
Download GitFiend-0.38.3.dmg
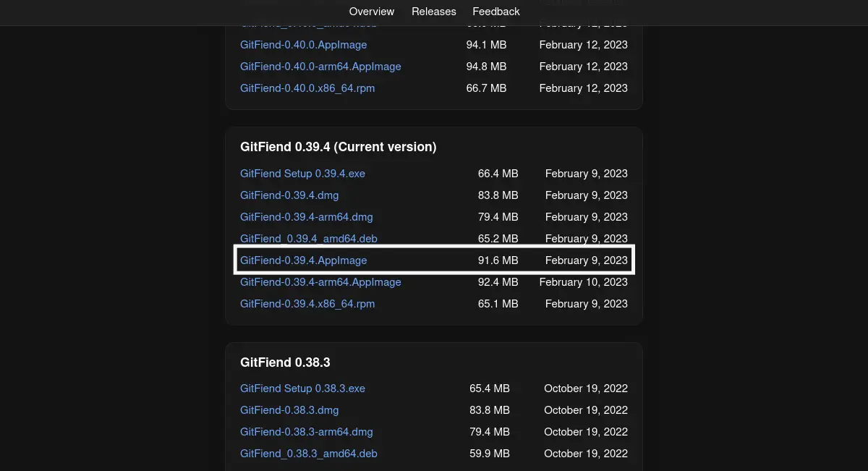(289, 410)
